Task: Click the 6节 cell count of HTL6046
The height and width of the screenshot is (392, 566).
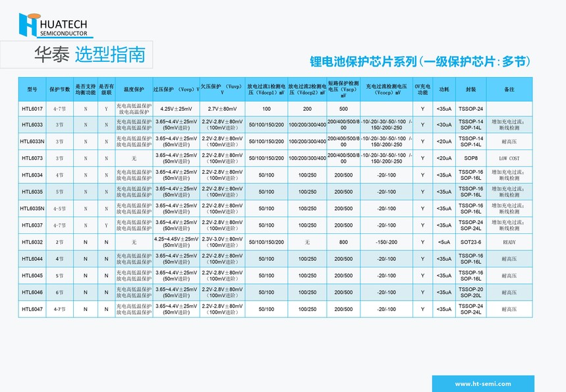Action: pos(59,293)
